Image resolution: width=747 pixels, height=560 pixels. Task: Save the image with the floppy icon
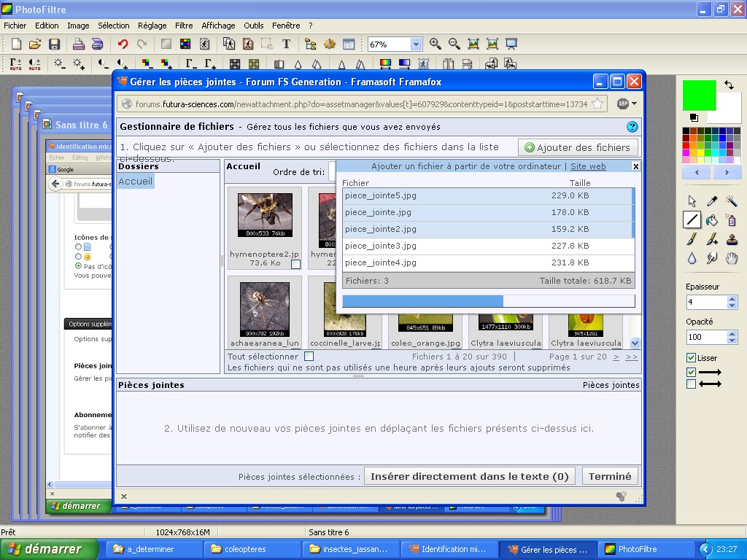(x=54, y=44)
